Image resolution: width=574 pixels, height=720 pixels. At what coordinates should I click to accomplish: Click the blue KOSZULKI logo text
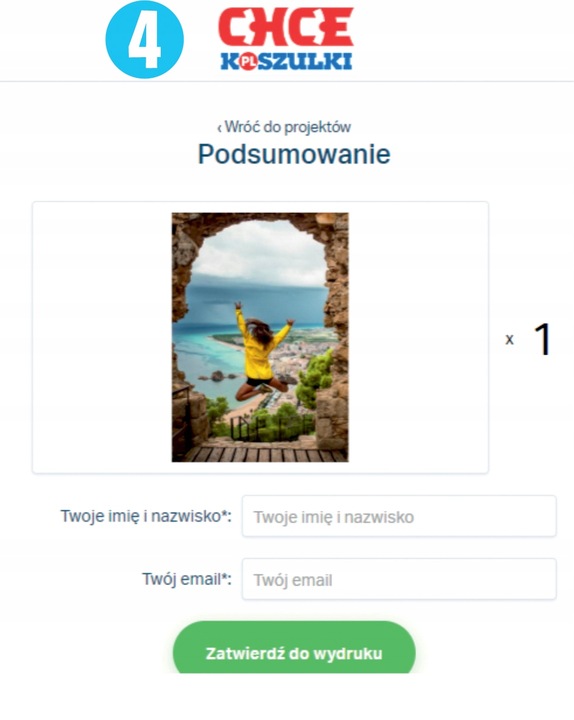pos(286,62)
